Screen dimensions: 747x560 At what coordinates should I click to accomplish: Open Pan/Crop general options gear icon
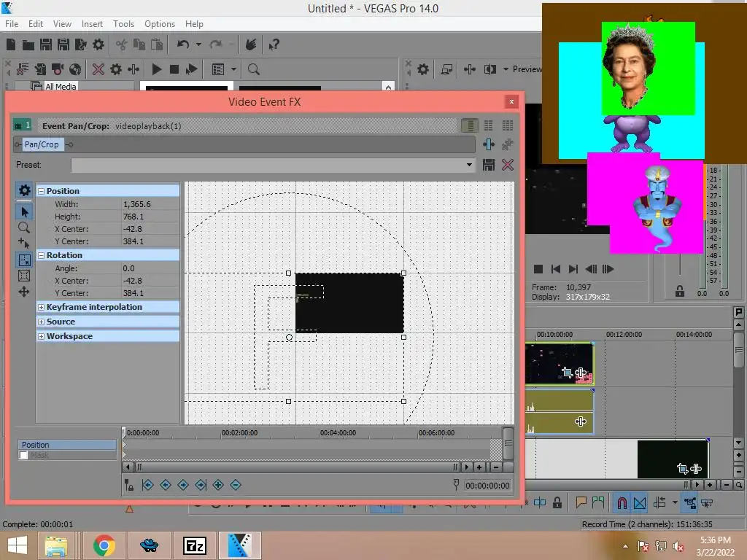click(24, 190)
